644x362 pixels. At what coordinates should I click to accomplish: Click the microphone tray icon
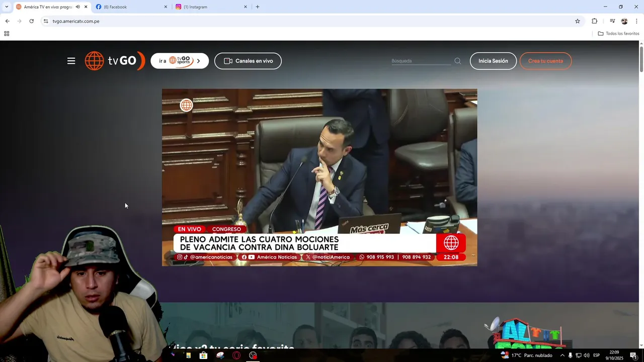571,355
